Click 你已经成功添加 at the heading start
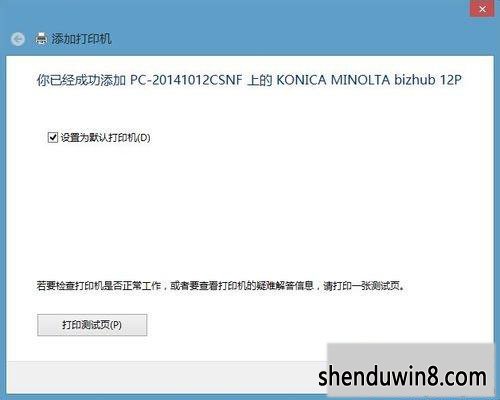Image resolution: width=500 pixels, height=400 pixels. click(81, 80)
